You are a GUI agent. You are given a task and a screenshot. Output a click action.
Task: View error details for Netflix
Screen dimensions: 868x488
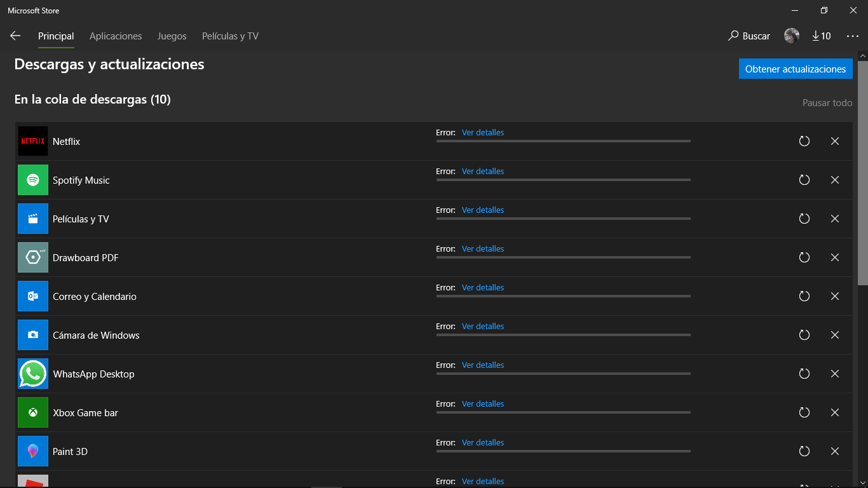tap(483, 133)
